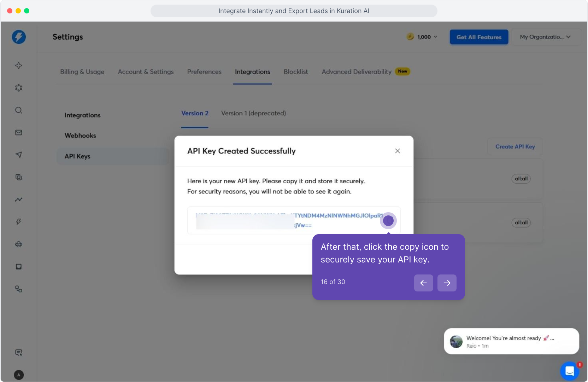588x382 pixels.
Task: Open the campaigns paper plane icon
Action: (19, 155)
